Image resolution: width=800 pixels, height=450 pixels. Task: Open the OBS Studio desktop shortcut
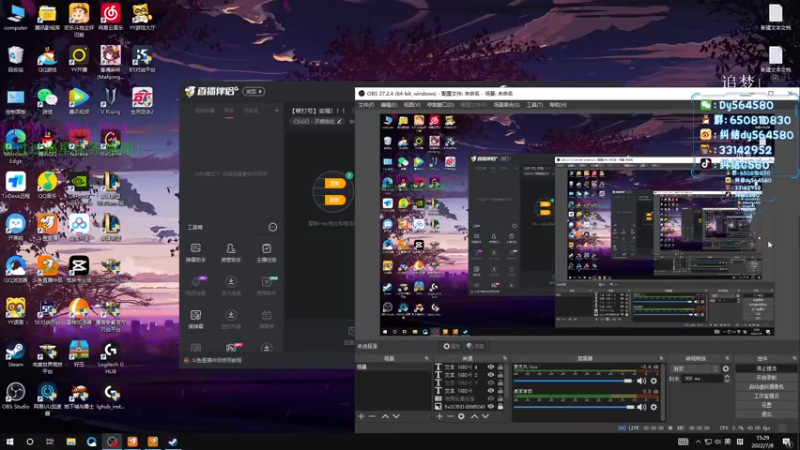coord(15,396)
